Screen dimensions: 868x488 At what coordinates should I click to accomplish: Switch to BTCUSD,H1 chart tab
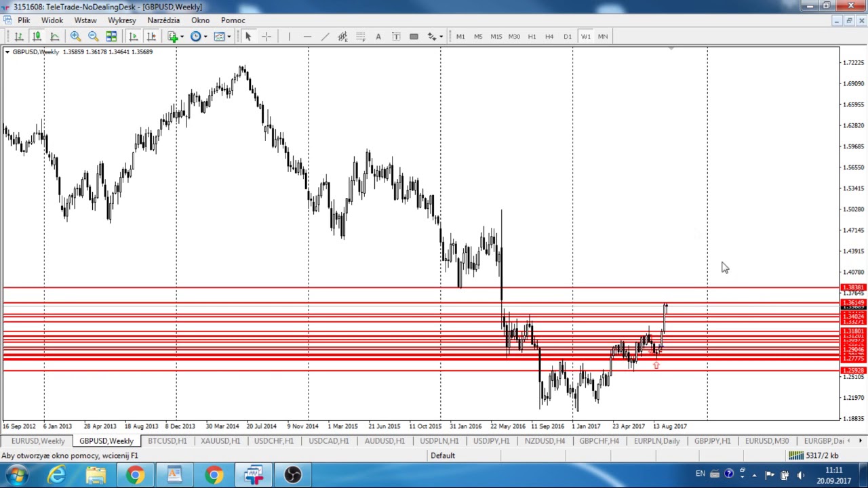coord(167,441)
